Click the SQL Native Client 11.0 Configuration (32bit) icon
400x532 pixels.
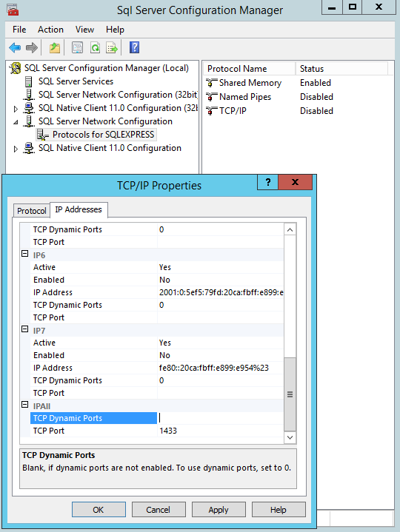(29, 108)
